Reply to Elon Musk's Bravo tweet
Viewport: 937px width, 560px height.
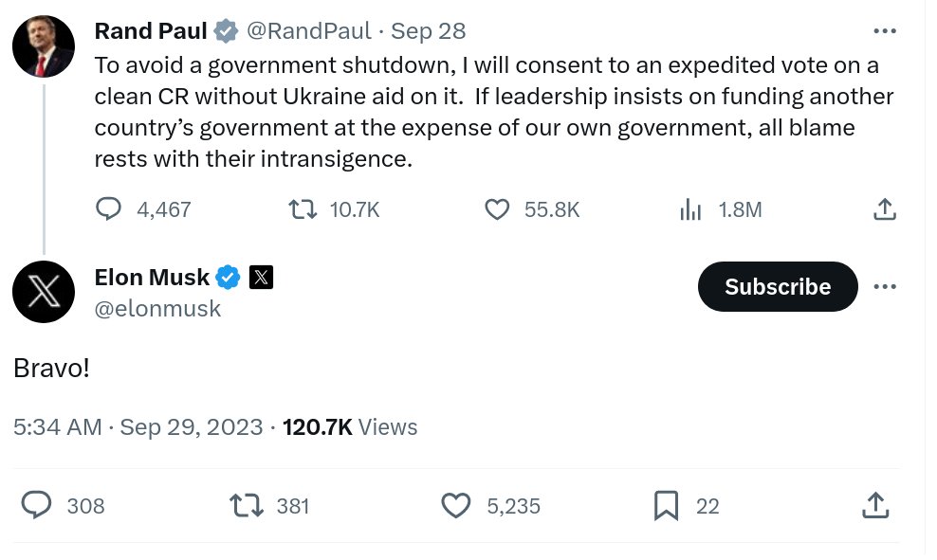click(36, 506)
